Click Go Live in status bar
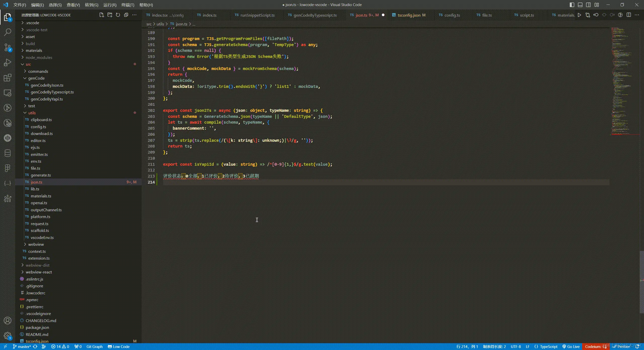This screenshot has height=350, width=644. click(x=571, y=346)
